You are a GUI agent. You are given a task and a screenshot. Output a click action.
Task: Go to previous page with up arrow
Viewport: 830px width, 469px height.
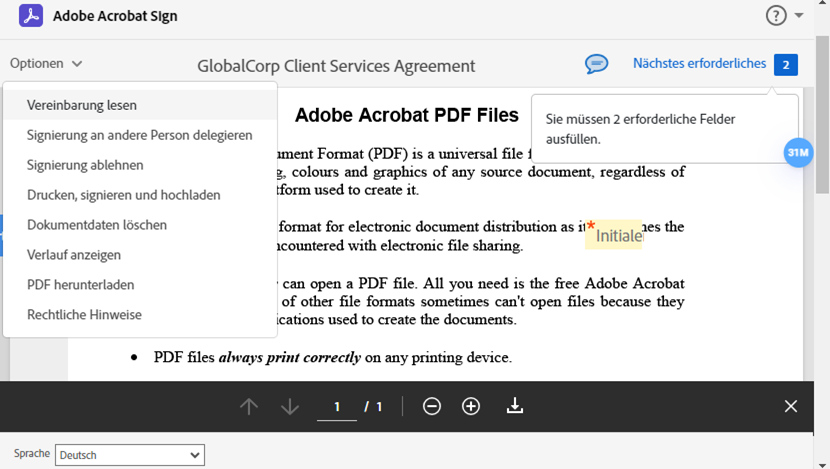click(249, 406)
